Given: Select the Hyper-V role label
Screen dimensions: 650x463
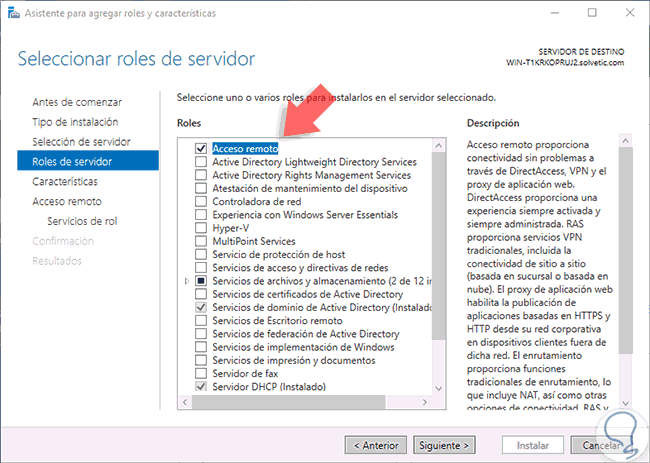Looking at the screenshot, I should point(230,228).
